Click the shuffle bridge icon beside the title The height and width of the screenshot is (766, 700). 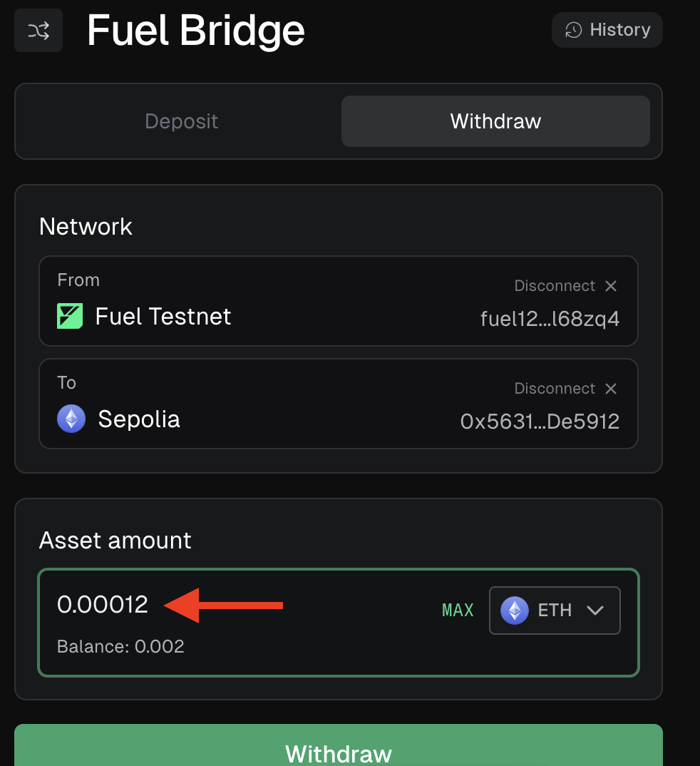[38, 30]
